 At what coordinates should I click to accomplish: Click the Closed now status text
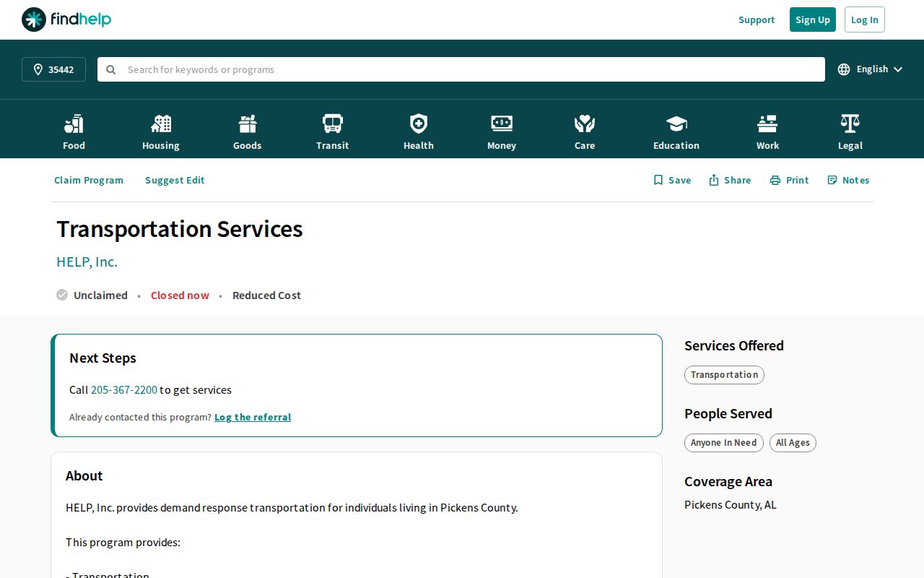click(x=180, y=295)
